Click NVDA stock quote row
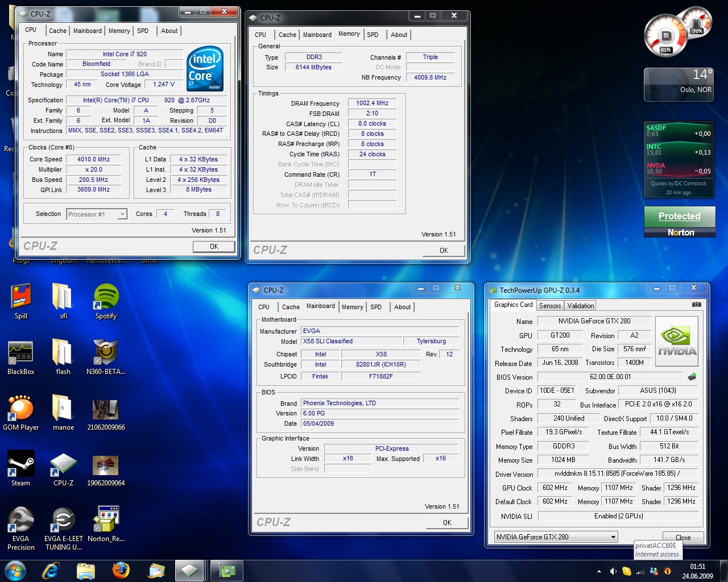The image size is (728, 582). point(678,168)
